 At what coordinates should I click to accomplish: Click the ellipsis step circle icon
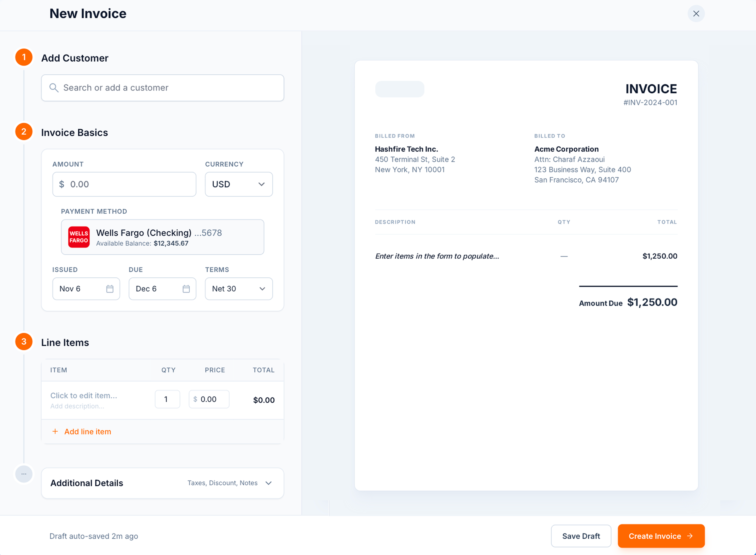pos(24,474)
